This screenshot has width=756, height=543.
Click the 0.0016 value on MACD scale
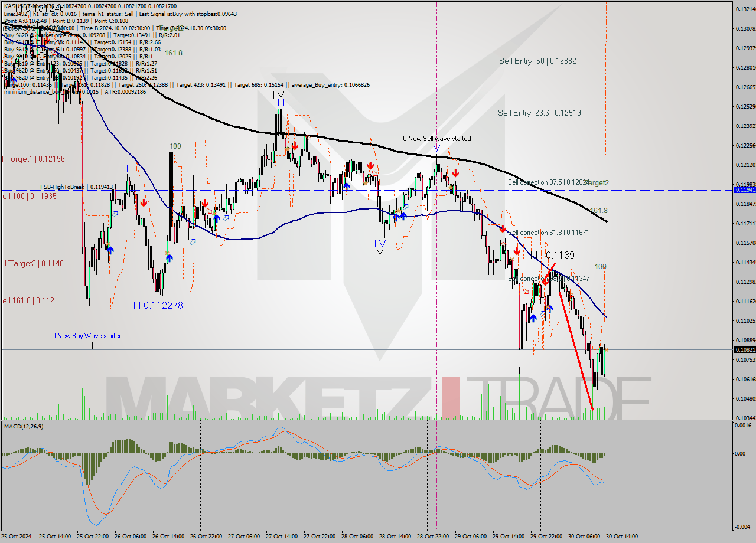point(743,426)
